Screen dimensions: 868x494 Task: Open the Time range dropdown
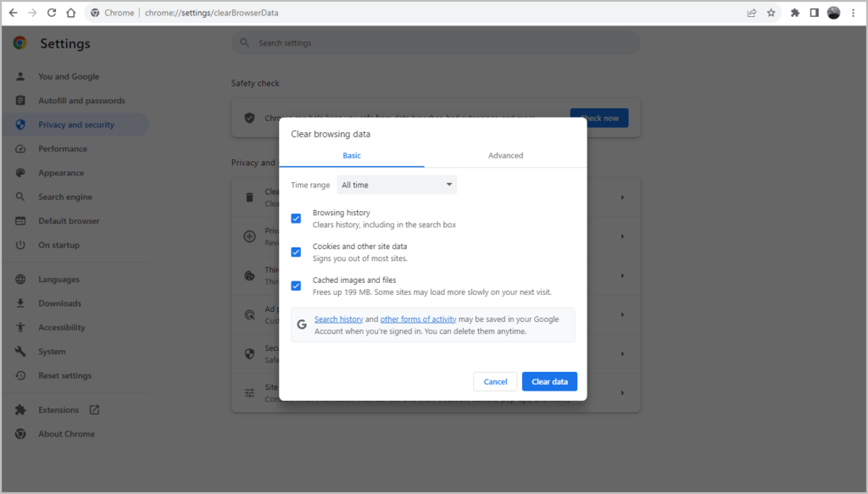point(397,185)
